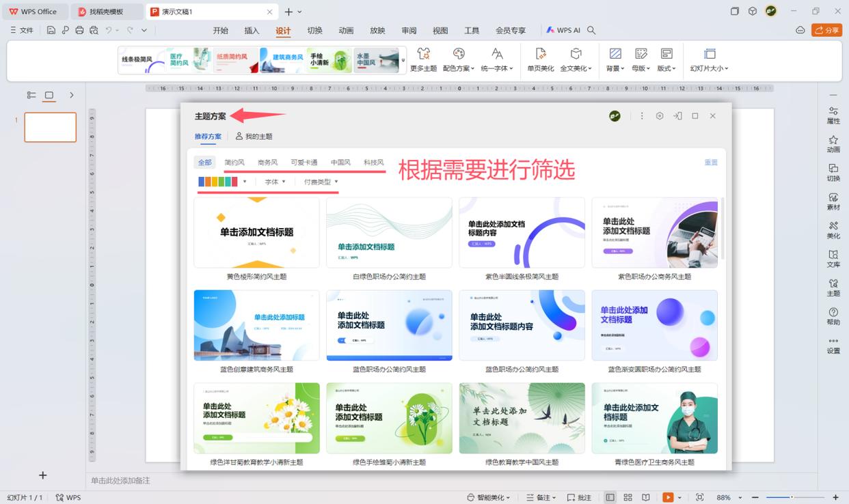Open the 字体 filter dropdown

pos(275,182)
